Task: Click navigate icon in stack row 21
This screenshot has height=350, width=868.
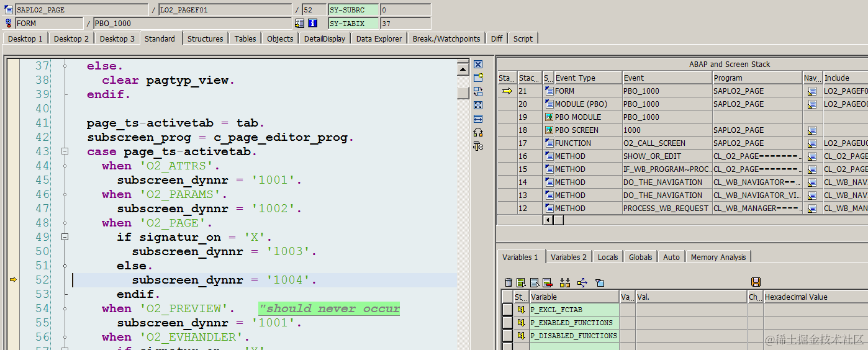Action: pos(811,91)
